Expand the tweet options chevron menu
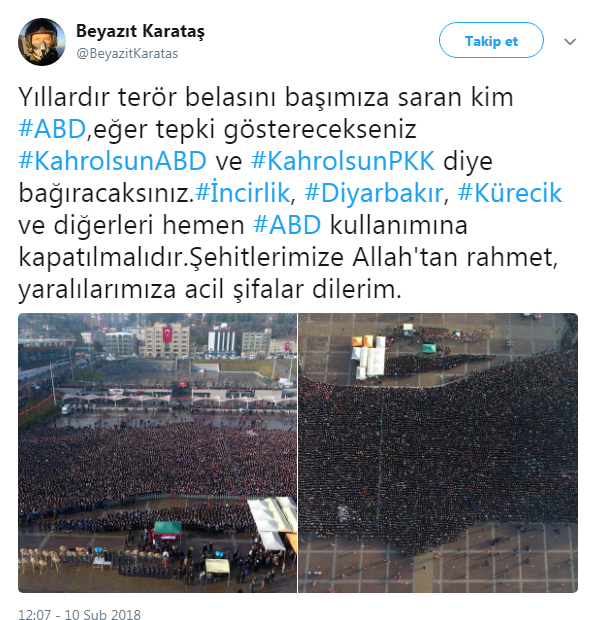The image size is (599, 620). (570, 41)
